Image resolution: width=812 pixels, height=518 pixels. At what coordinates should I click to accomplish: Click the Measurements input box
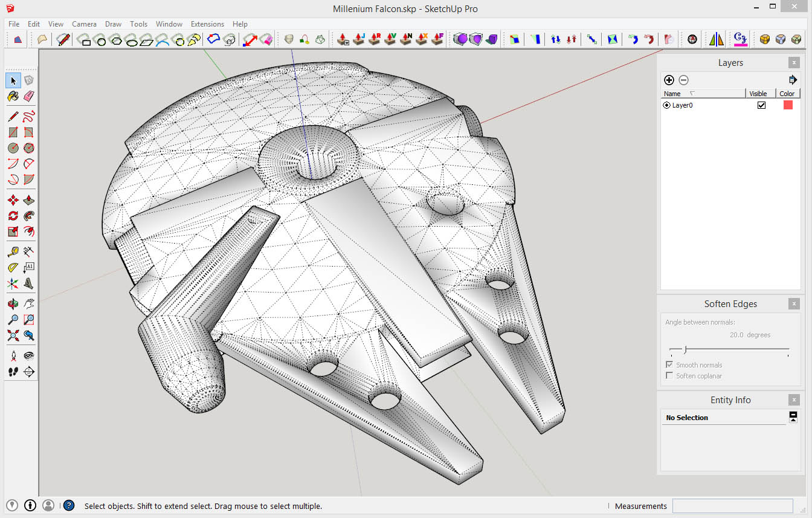(732, 506)
